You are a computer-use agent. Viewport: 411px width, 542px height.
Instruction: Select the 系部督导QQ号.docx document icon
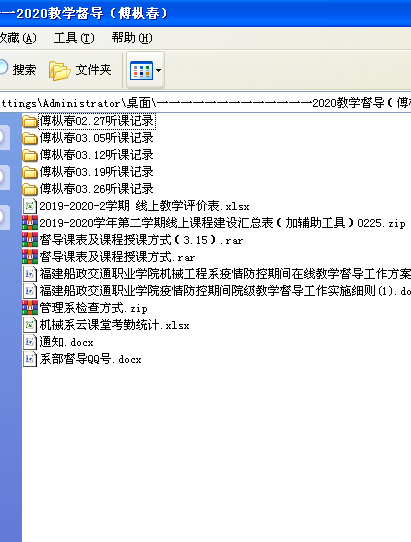pos(30,359)
